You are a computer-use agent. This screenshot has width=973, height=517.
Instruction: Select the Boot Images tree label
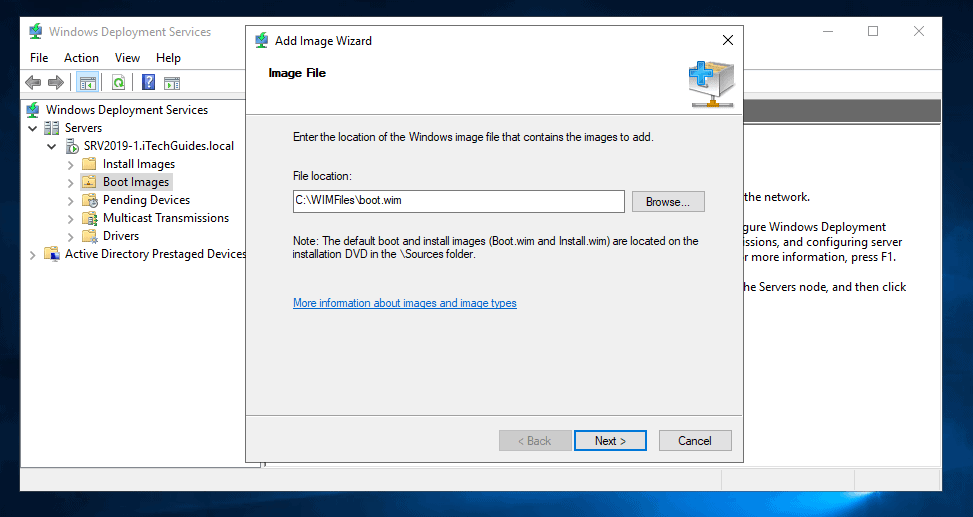click(136, 182)
